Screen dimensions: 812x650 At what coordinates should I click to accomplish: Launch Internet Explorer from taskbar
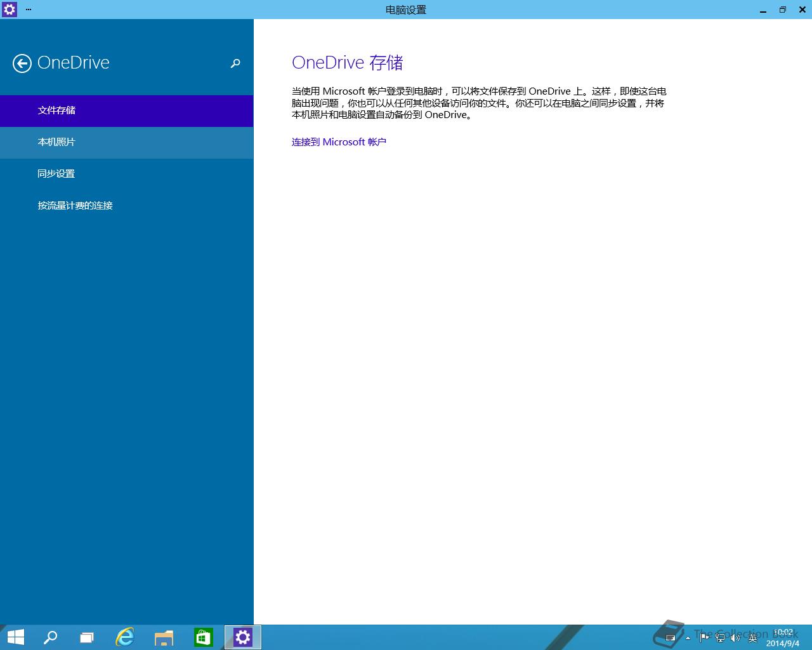125,637
